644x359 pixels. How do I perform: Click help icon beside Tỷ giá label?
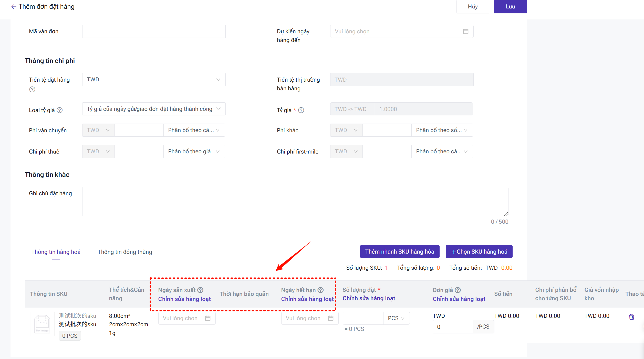[x=301, y=110]
